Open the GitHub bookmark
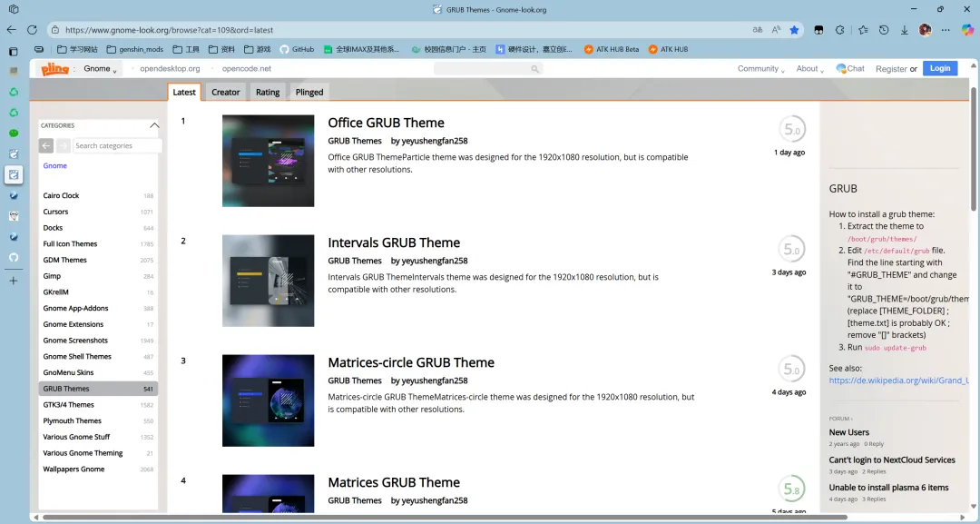 296,49
